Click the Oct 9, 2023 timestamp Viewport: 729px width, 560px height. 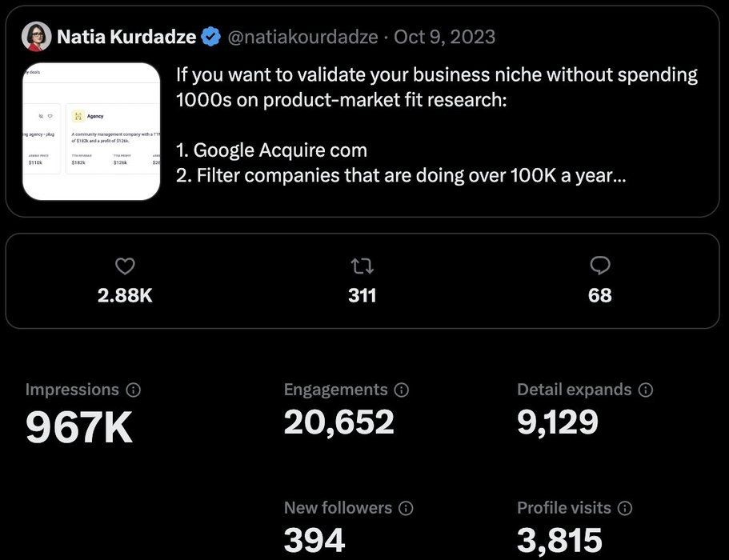445,37
